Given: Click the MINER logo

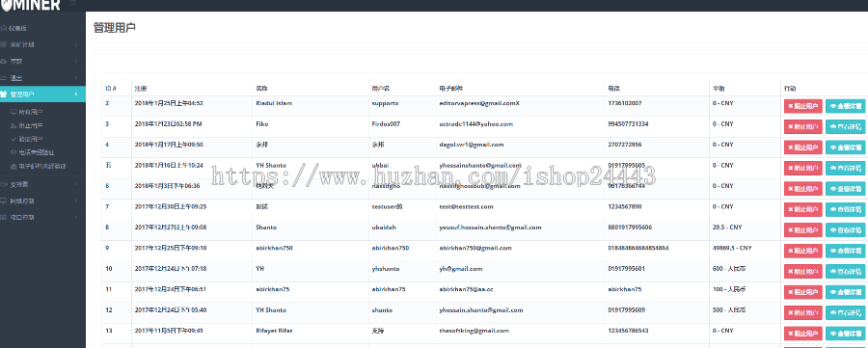Looking at the screenshot, I should (31, 5).
